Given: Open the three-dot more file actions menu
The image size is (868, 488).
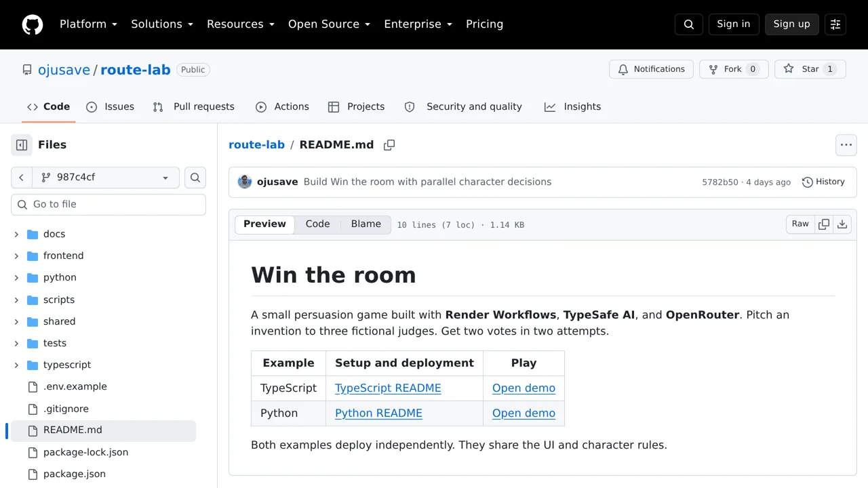Looking at the screenshot, I should point(846,145).
